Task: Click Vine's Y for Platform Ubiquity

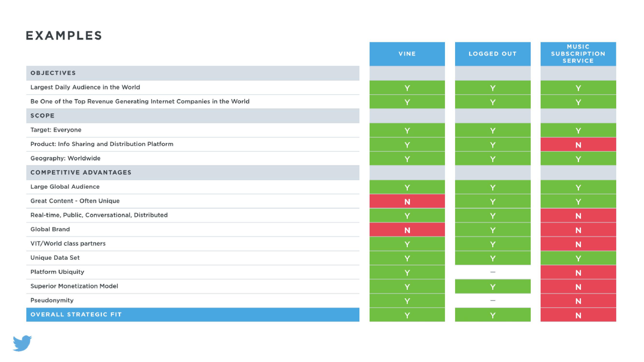Action: click(407, 272)
